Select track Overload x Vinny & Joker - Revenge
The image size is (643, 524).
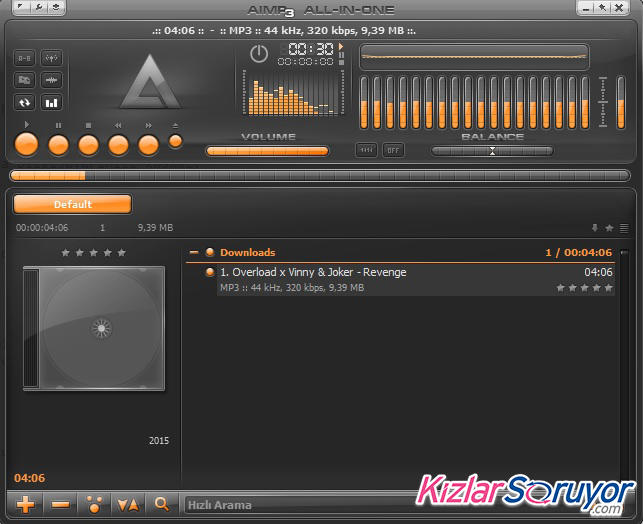(x=415, y=280)
